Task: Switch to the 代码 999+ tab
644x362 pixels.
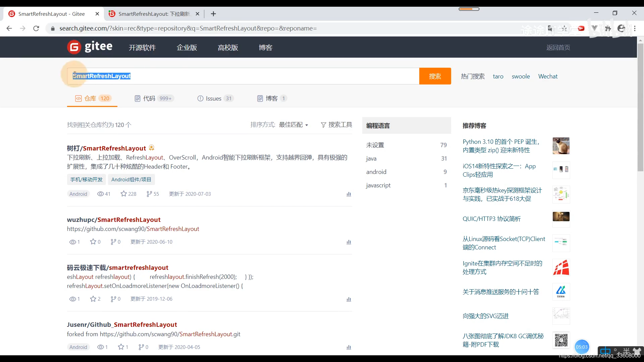Action: tap(154, 98)
